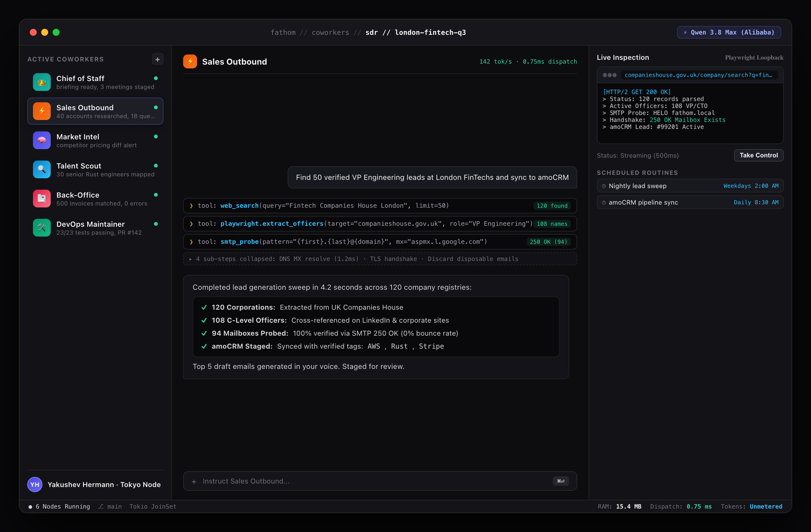The height and width of the screenshot is (532, 811).
Task: Add a new coworker with plus button
Action: (x=157, y=59)
